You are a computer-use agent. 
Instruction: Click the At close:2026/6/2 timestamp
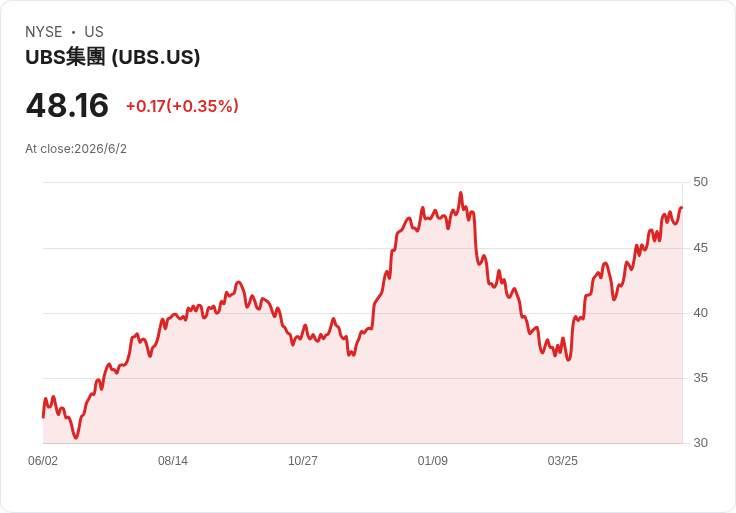(76, 149)
